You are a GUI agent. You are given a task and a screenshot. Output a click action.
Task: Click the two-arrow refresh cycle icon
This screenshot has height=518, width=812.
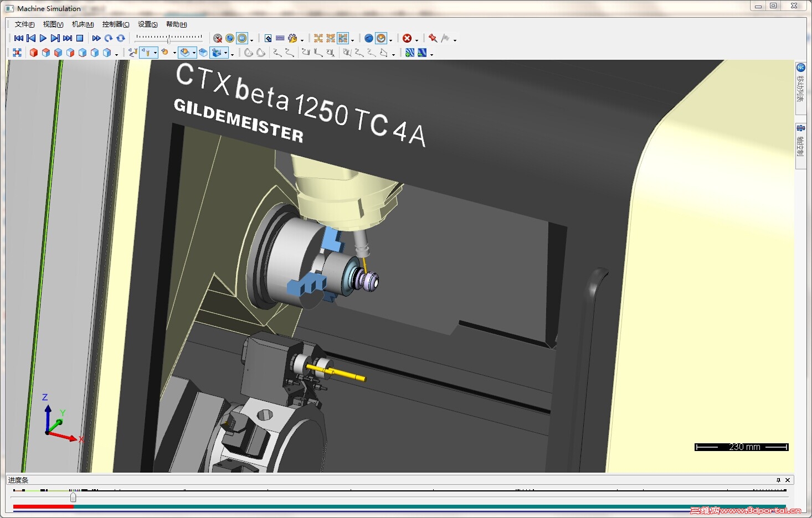(x=121, y=38)
